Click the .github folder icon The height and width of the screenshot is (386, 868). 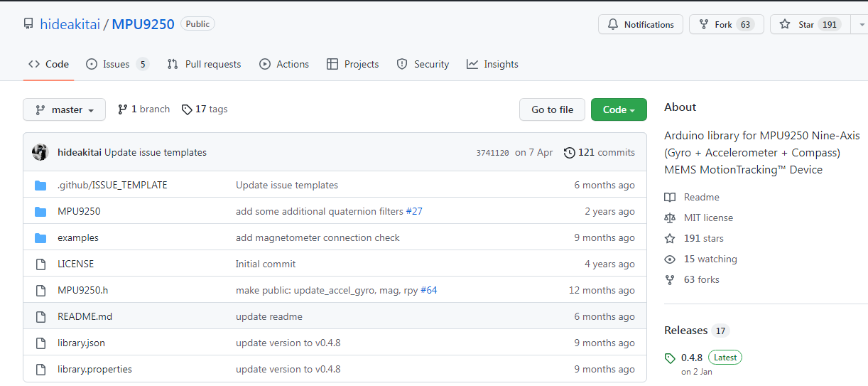click(x=40, y=186)
